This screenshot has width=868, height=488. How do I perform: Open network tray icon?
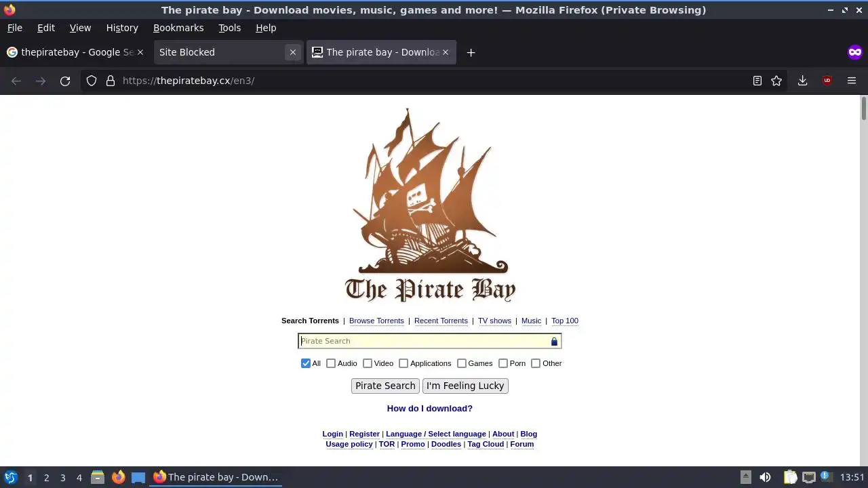click(808, 477)
